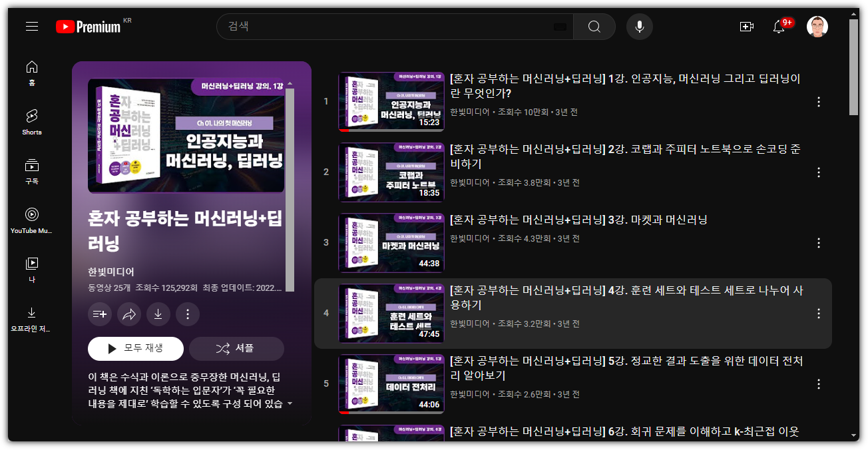Start voice search with the microphone
Screen dimensions: 868x450
click(640, 27)
